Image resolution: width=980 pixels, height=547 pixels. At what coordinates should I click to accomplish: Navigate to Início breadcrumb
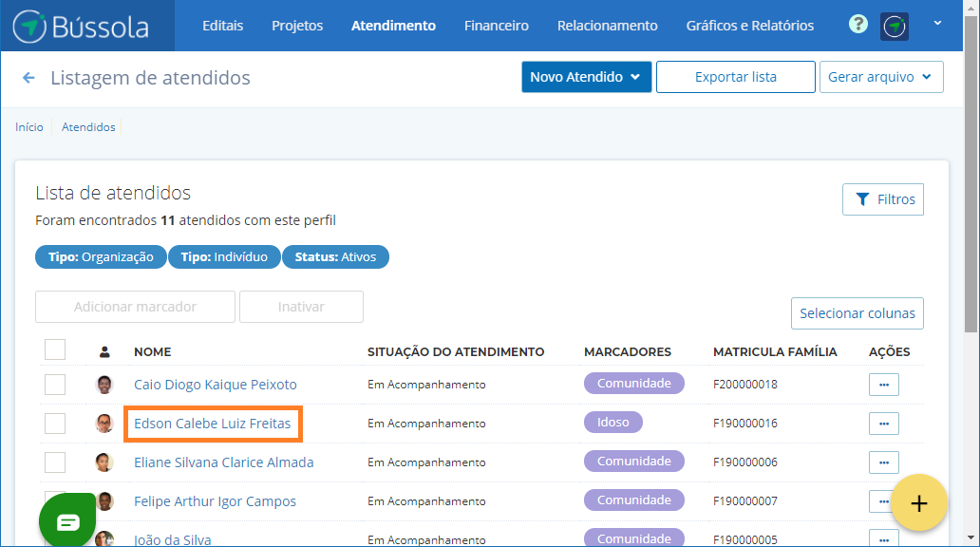click(29, 127)
